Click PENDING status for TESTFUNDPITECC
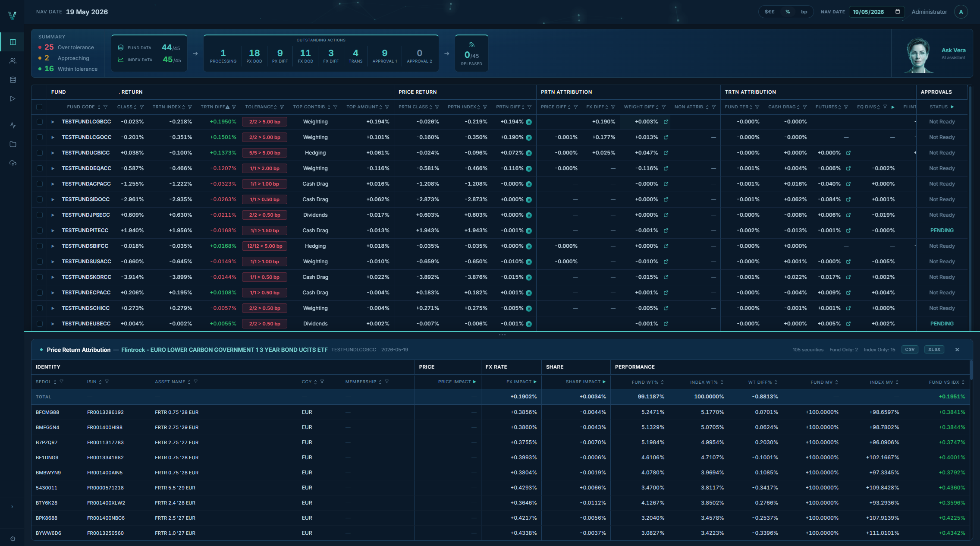 click(942, 230)
